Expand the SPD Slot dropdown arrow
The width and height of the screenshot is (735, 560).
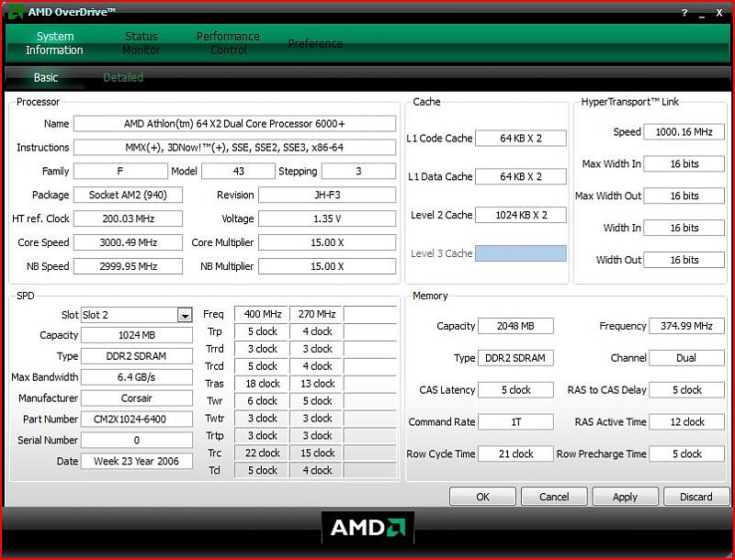(186, 316)
